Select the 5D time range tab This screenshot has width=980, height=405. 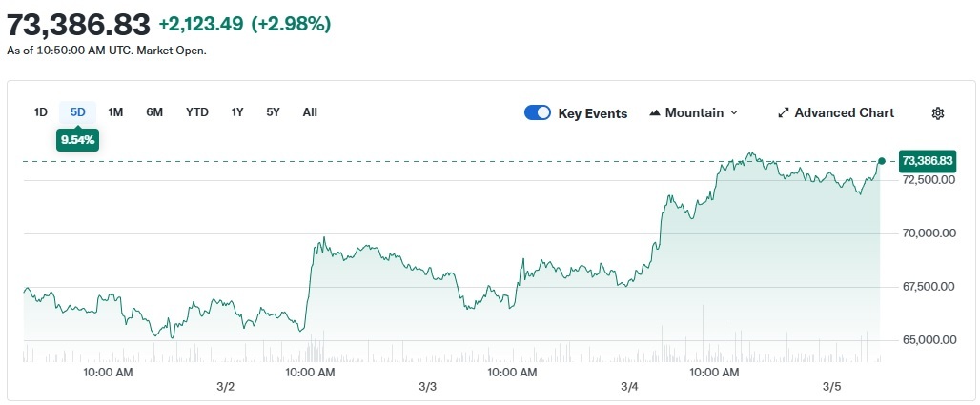(x=78, y=111)
